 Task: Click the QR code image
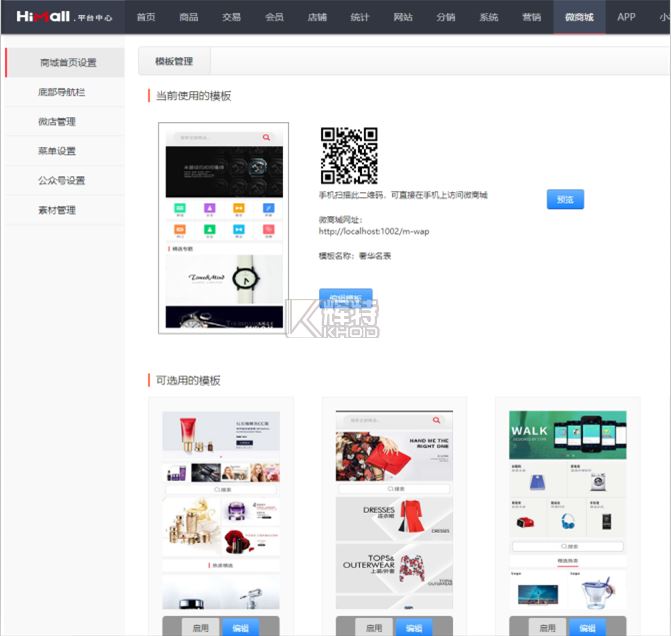[349, 156]
